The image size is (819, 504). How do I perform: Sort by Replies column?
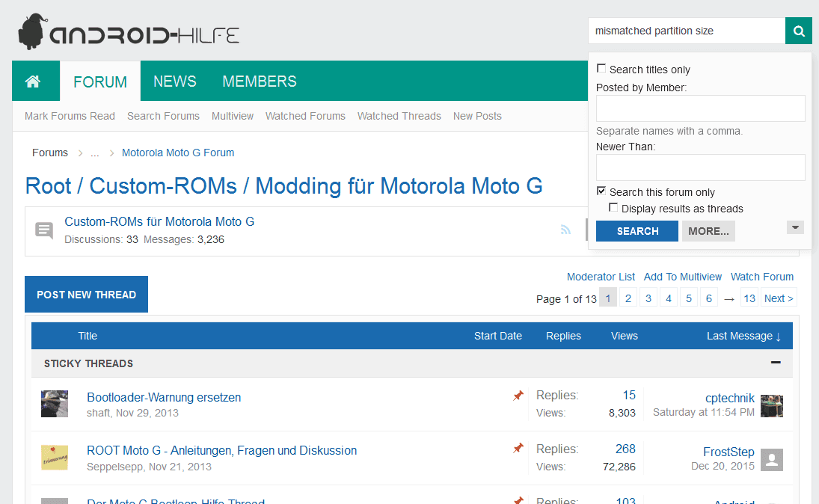coord(563,336)
